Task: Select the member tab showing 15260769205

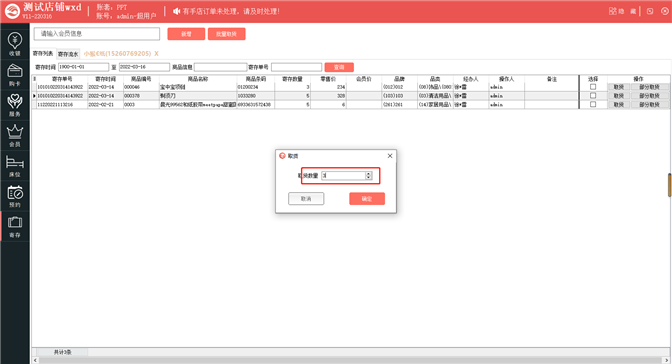Action: click(117, 54)
